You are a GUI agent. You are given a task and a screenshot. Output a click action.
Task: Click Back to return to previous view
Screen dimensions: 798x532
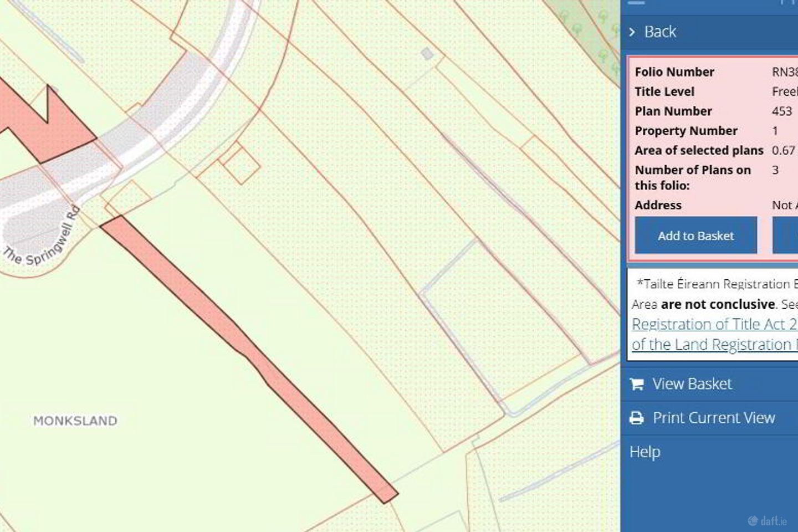659,32
